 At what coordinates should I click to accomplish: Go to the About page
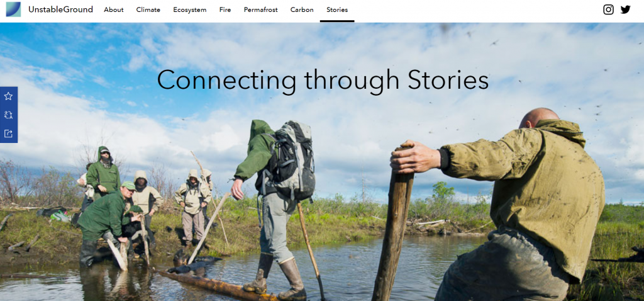tap(114, 10)
